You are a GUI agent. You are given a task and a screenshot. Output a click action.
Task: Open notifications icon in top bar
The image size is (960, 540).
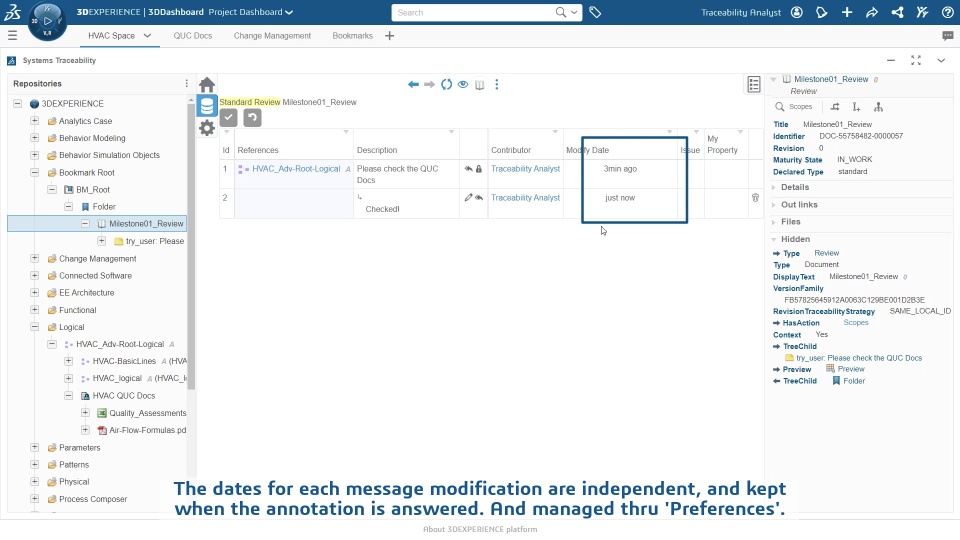coord(822,12)
